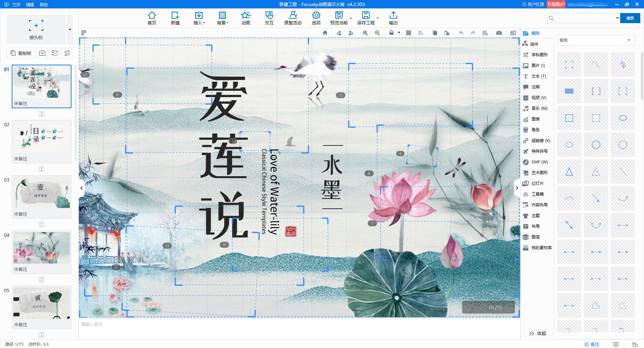The image size is (644, 348).
Task: Open the 编辑 menu
Action: tap(30, 5)
